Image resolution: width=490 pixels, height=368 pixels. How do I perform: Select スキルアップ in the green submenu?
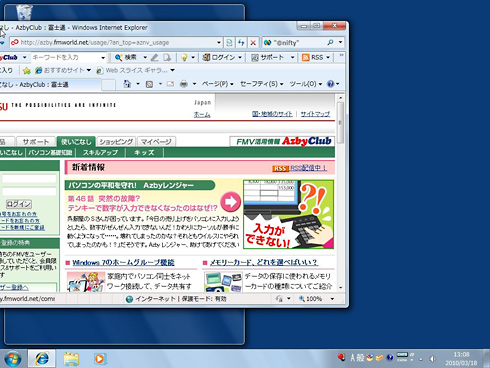(x=100, y=153)
